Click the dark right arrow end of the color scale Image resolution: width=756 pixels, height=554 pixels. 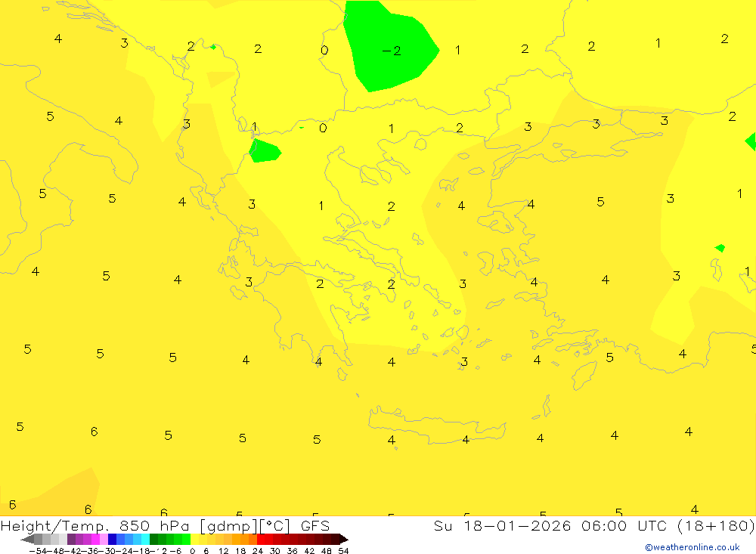pyautogui.click(x=344, y=540)
